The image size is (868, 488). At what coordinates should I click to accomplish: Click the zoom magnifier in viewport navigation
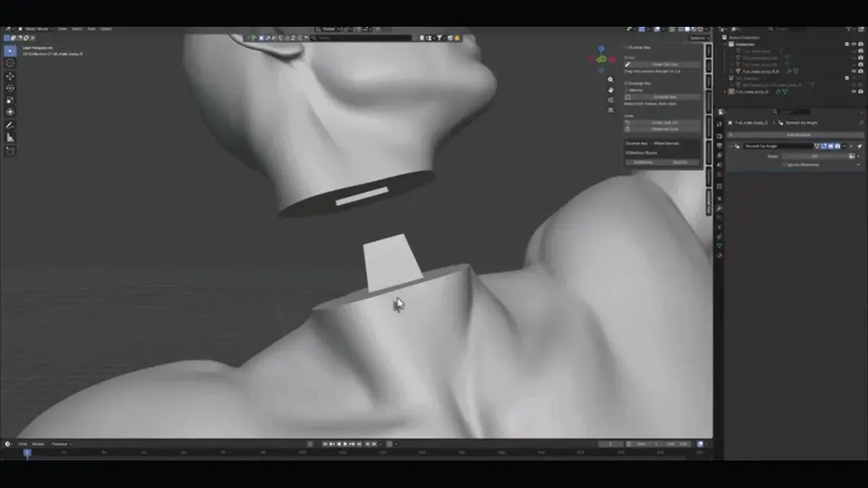point(611,80)
